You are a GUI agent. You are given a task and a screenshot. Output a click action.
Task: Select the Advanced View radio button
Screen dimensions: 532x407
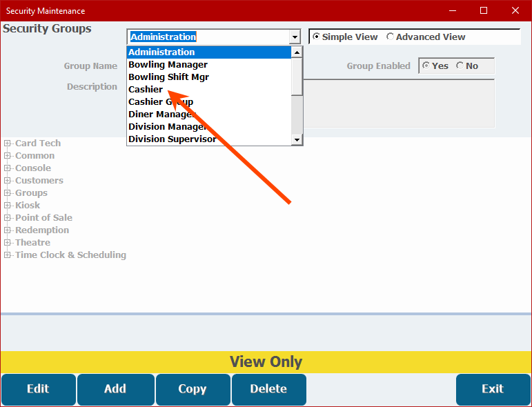[391, 37]
